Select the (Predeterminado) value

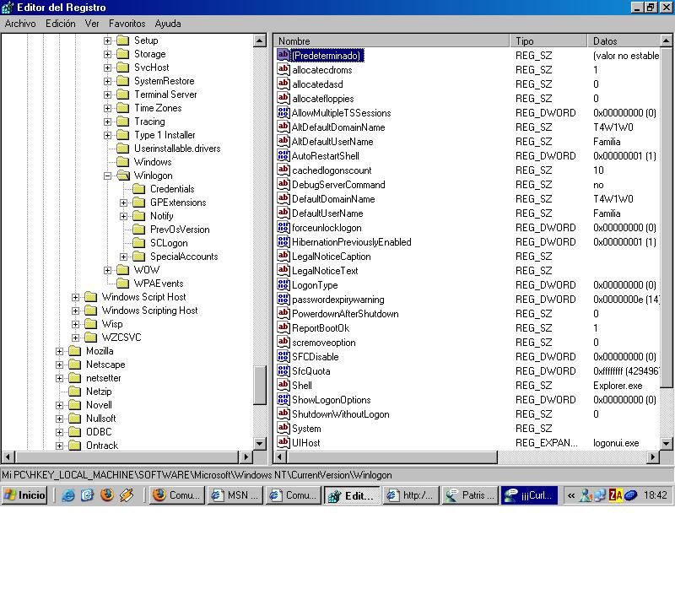click(x=327, y=56)
